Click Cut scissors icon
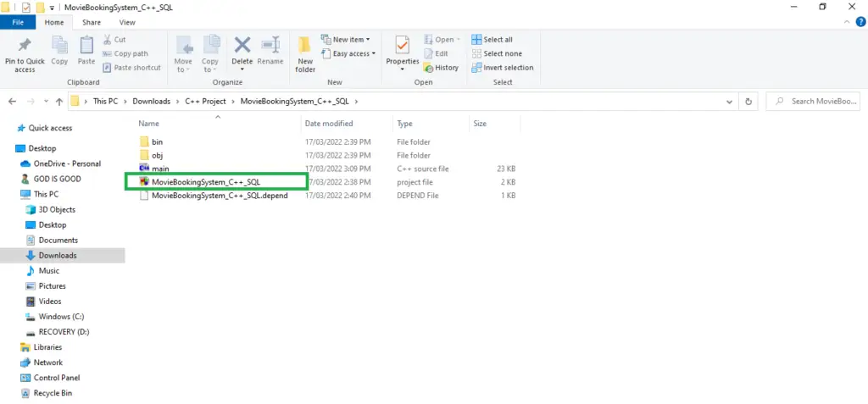The width and height of the screenshot is (868, 404). (x=108, y=40)
